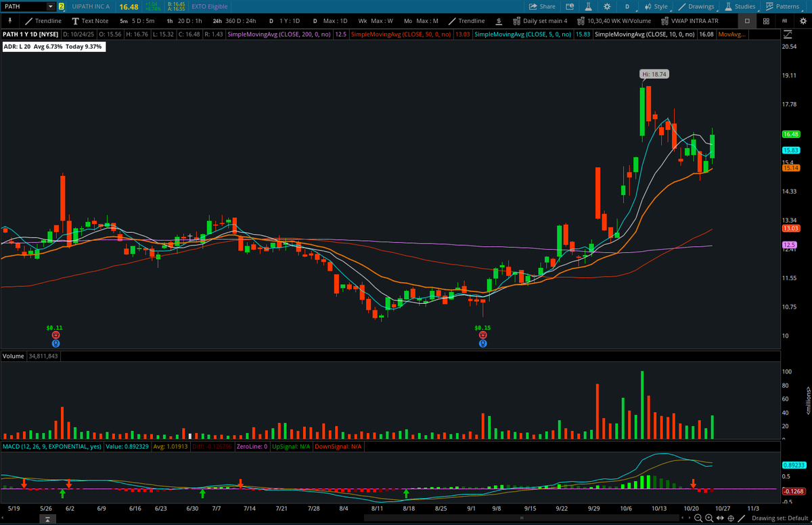Select the single chart layout icon
Screen dimensions: 812x525
pos(747,21)
